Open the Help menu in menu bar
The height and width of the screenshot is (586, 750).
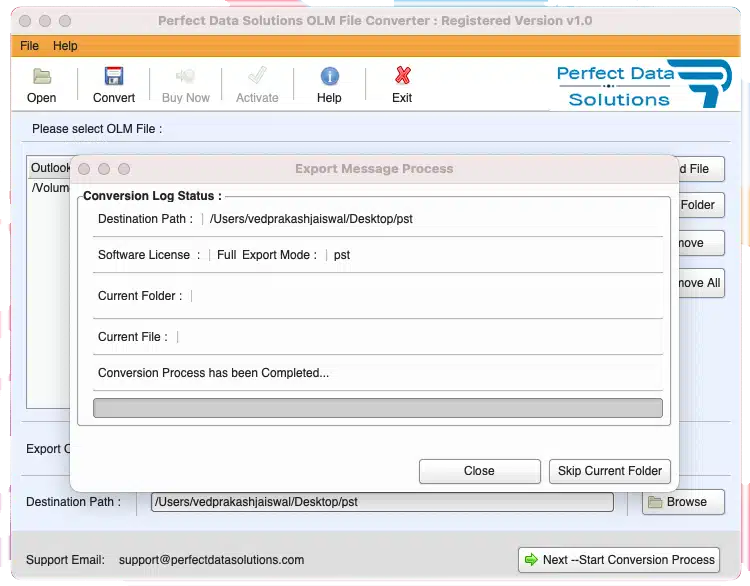click(65, 46)
